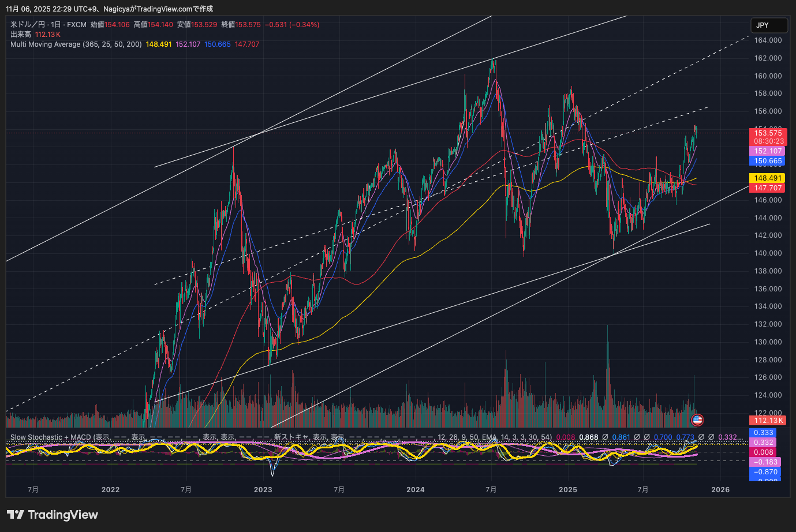Select the Multi Moving Average indicator legend
The height and width of the screenshot is (532, 796).
[76, 44]
